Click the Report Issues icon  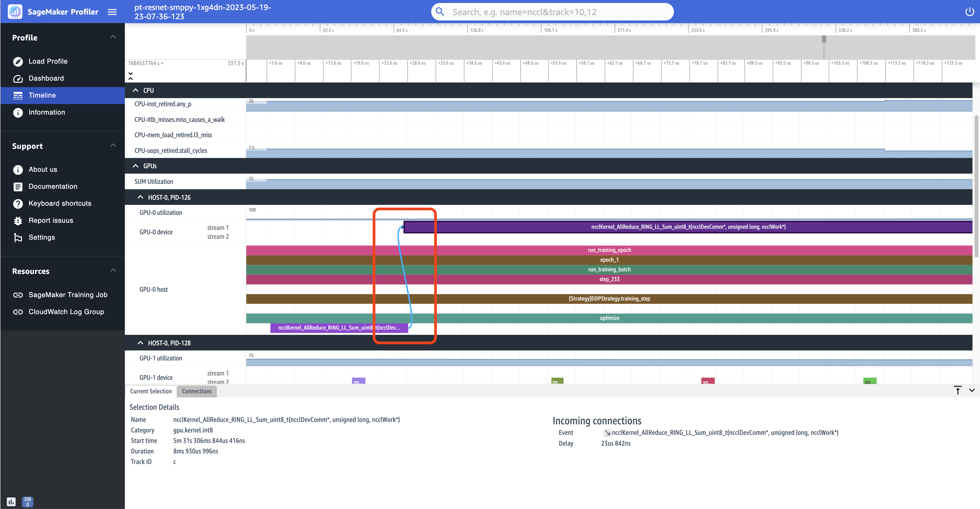coord(18,220)
